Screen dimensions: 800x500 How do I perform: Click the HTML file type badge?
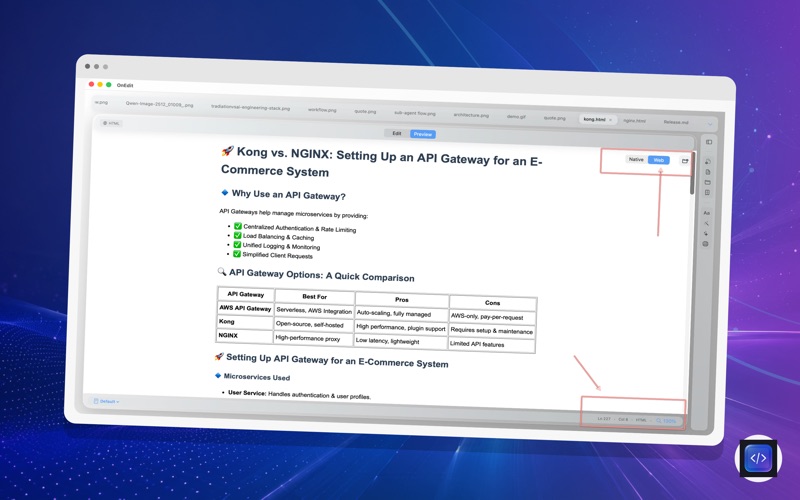coord(111,123)
